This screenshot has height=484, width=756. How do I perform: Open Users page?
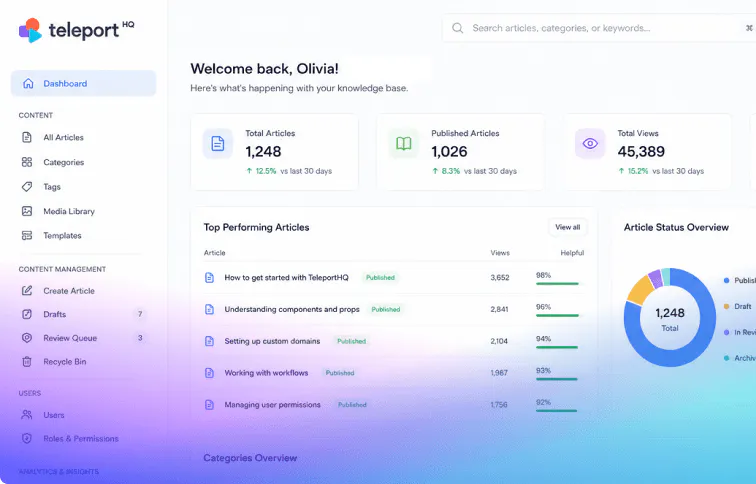(x=54, y=415)
